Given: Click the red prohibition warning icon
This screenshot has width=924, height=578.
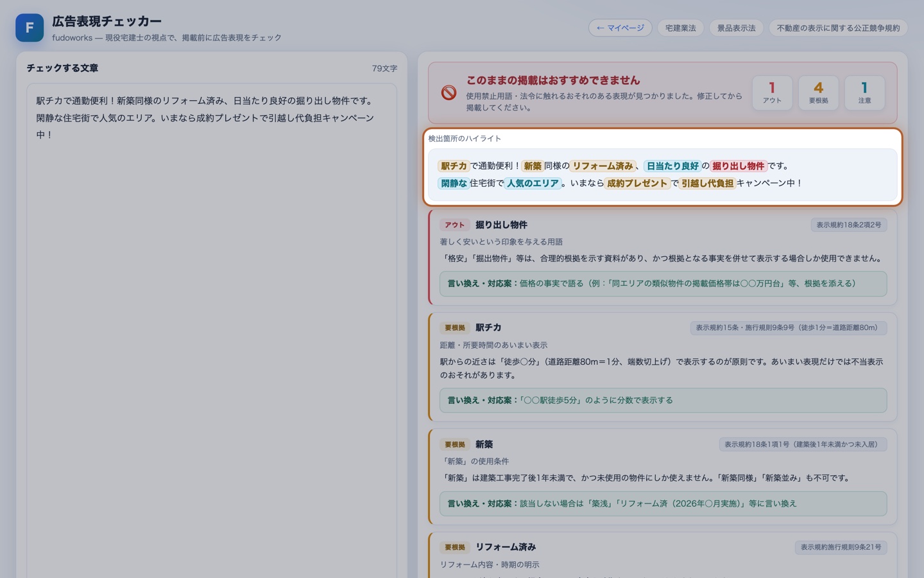Looking at the screenshot, I should pos(449,93).
